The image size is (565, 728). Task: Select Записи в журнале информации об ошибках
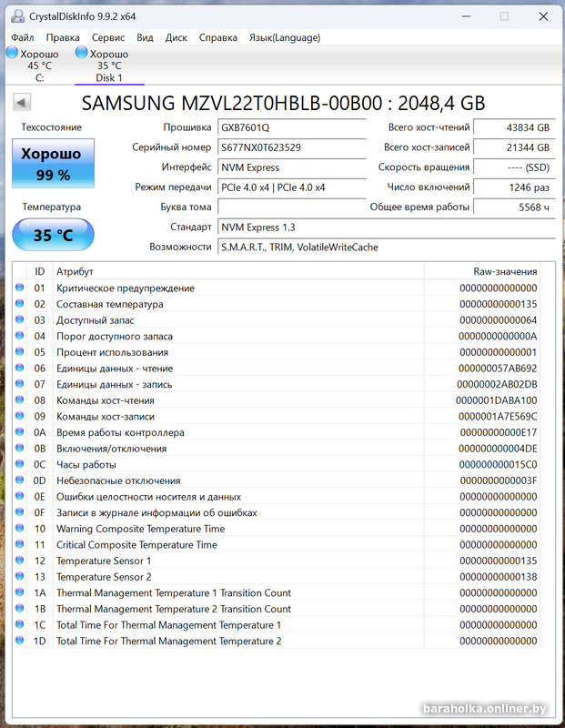coord(156,512)
